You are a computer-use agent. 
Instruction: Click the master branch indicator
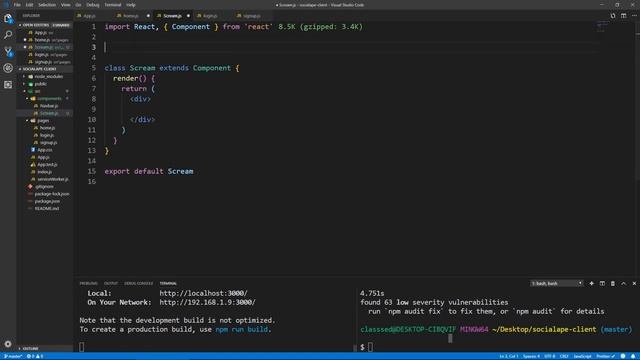(x=13, y=356)
